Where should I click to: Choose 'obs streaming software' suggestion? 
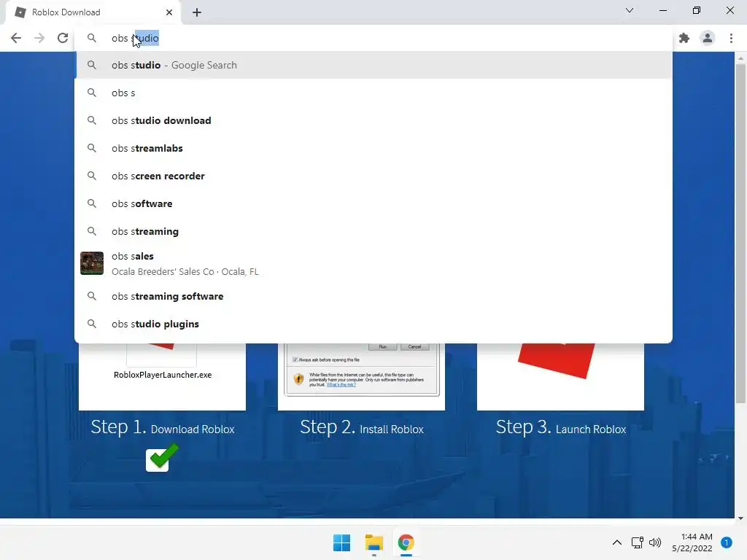pyautogui.click(x=373, y=296)
